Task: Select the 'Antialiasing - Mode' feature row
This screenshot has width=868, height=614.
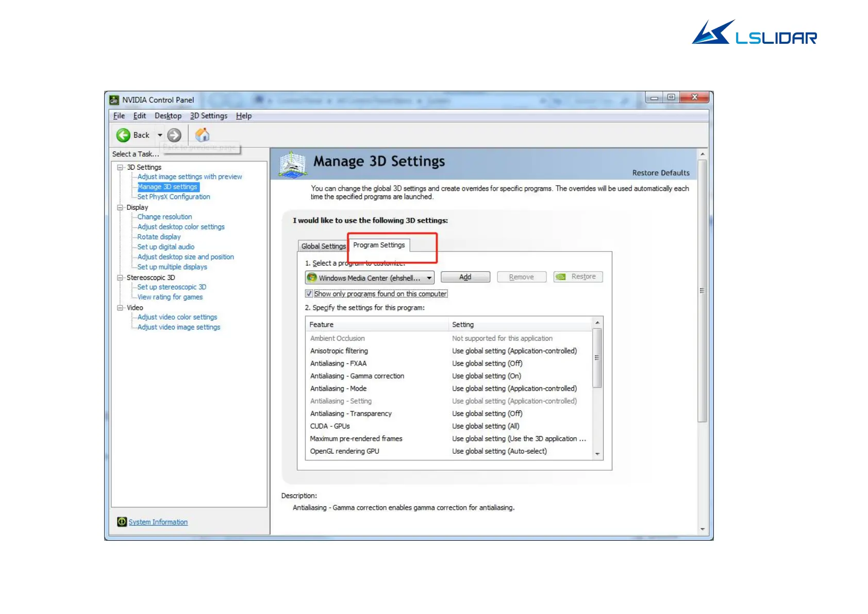Action: 449,389
